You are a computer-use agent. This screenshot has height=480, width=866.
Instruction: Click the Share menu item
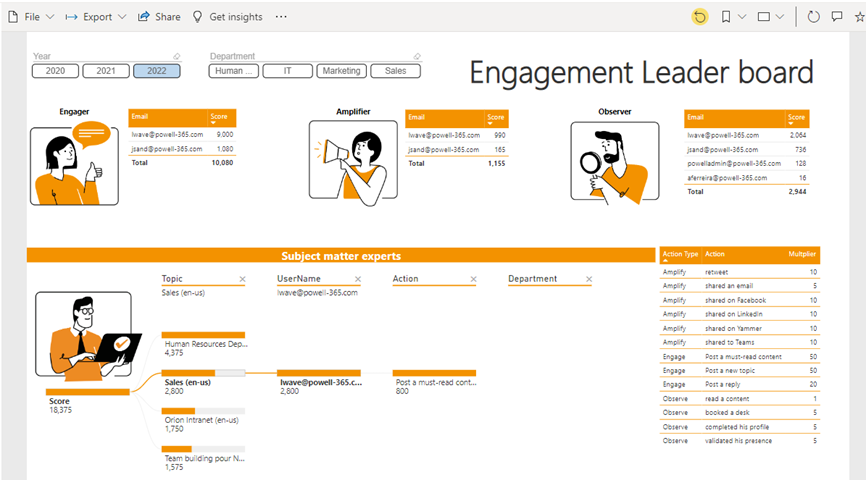159,17
